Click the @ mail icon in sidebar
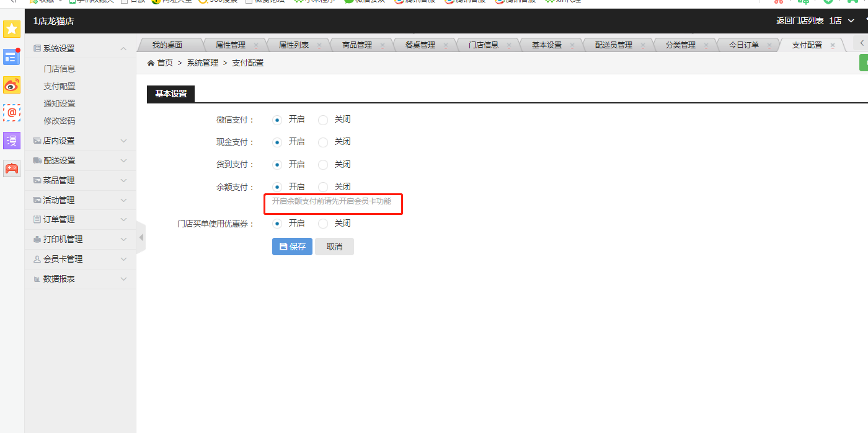This screenshot has height=433, width=868. (12, 113)
